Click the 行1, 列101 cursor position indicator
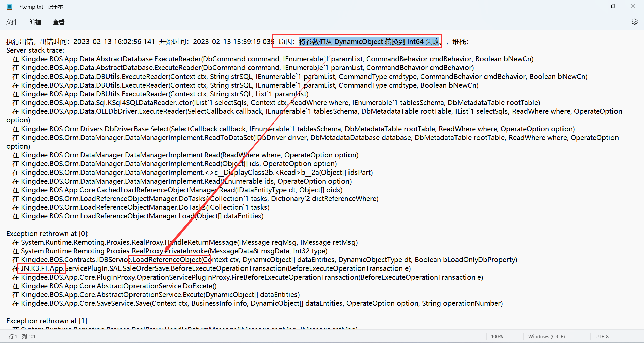Image resolution: width=644 pixels, height=343 pixels. (x=22, y=336)
